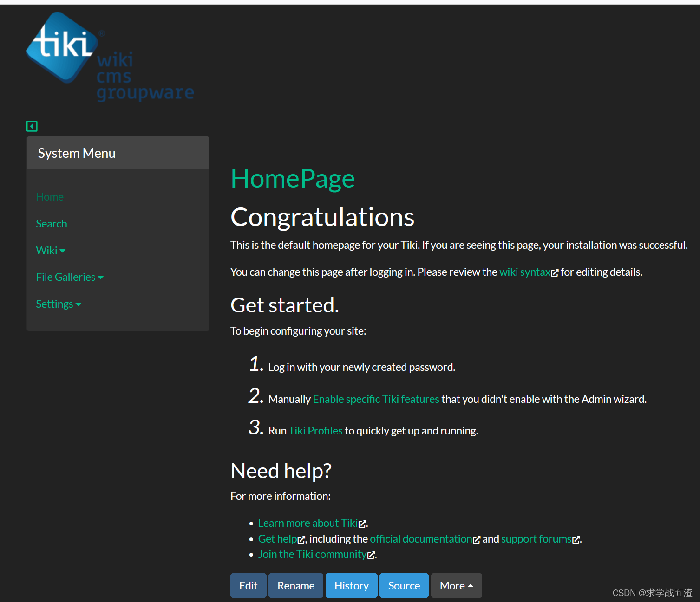Click external icon after Join the Tiki community
The image size is (700, 602).
click(x=371, y=555)
